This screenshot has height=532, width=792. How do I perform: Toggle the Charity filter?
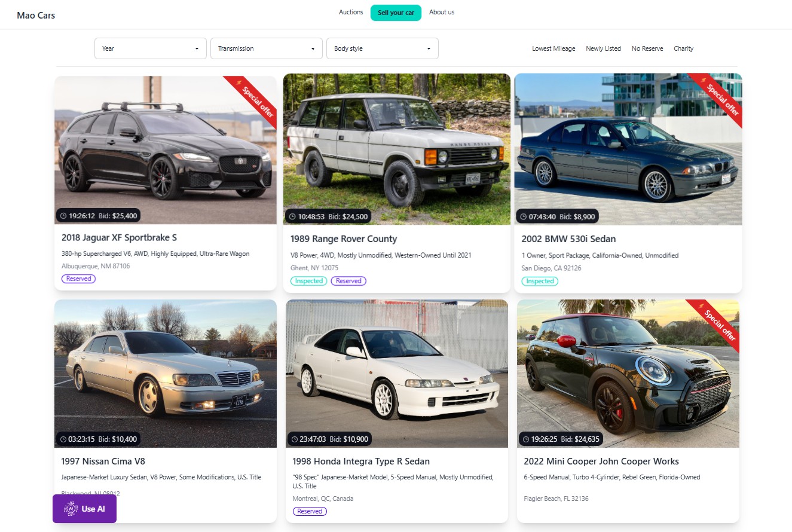tap(683, 48)
